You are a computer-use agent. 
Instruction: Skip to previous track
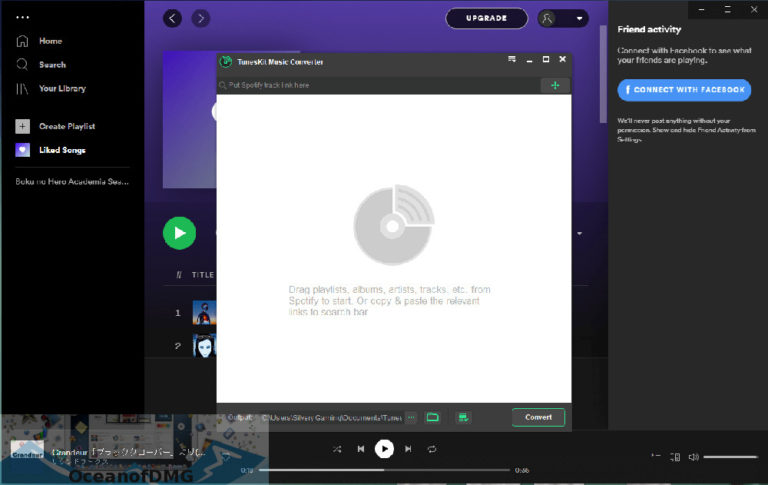pos(361,449)
